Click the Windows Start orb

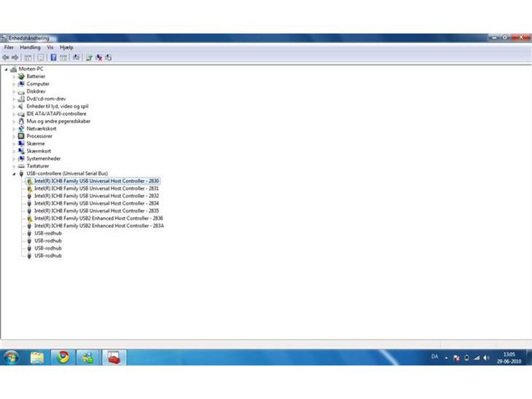11,357
